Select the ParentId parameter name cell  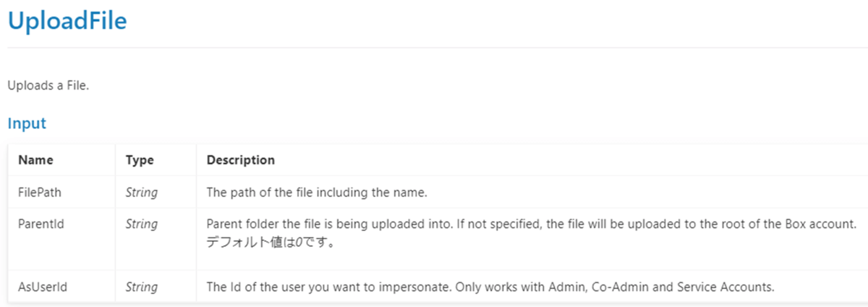pos(41,224)
